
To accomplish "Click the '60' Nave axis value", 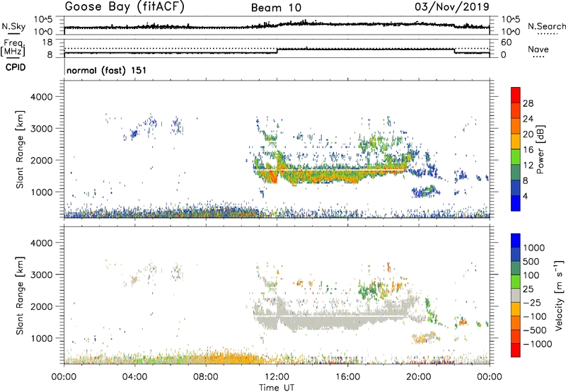I will pos(506,42).
